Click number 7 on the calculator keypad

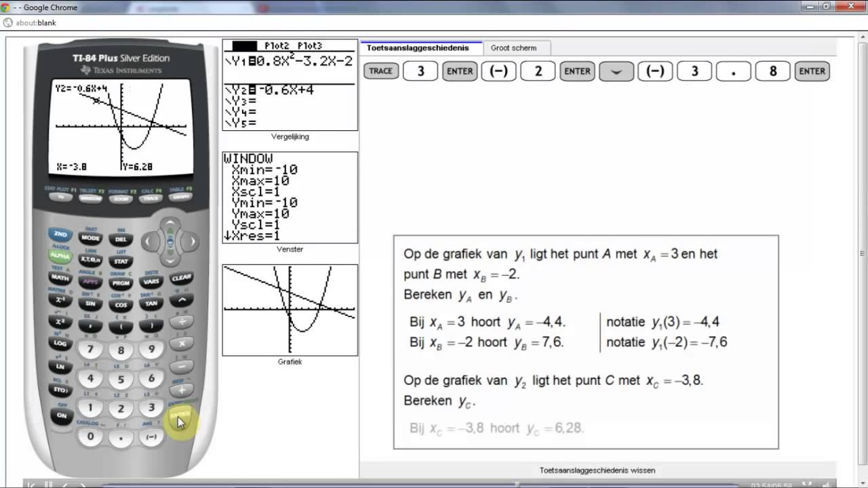pyautogui.click(x=91, y=350)
